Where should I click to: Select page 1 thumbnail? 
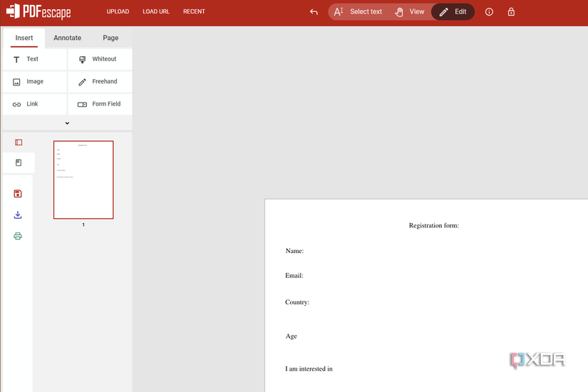pos(83,180)
